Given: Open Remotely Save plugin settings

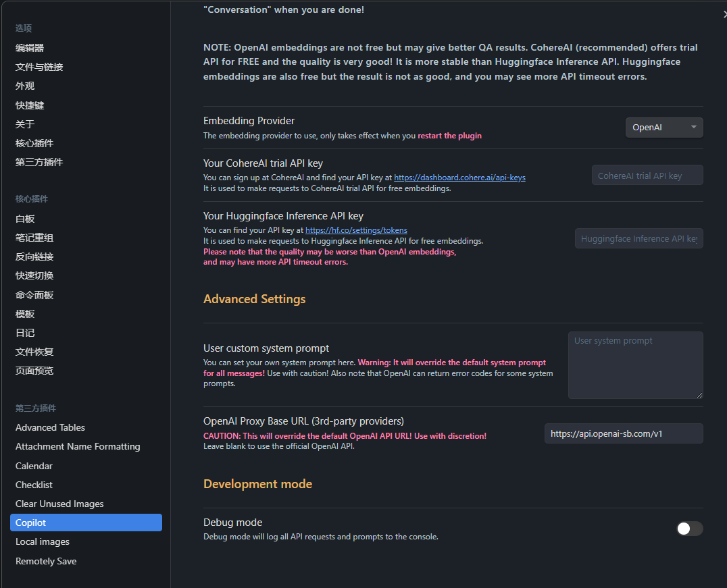Looking at the screenshot, I should pos(46,561).
